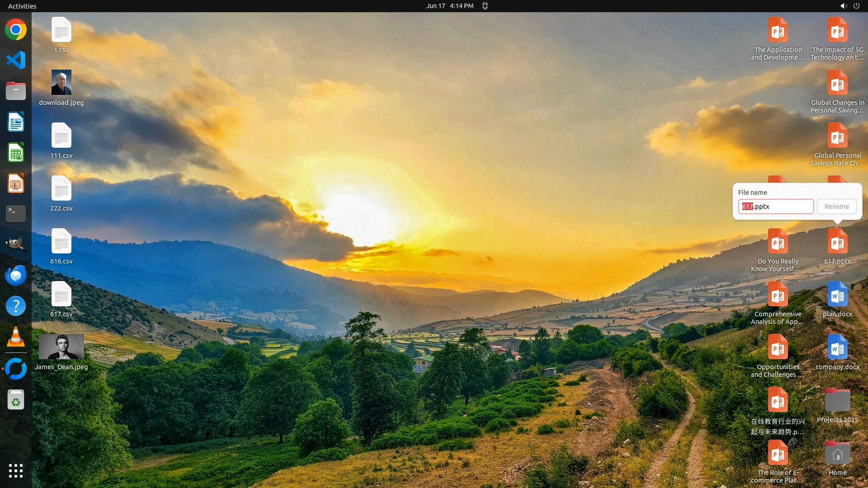Open Google Chrome from the dock
Screen dimensions: 868x488
[x=16, y=30]
